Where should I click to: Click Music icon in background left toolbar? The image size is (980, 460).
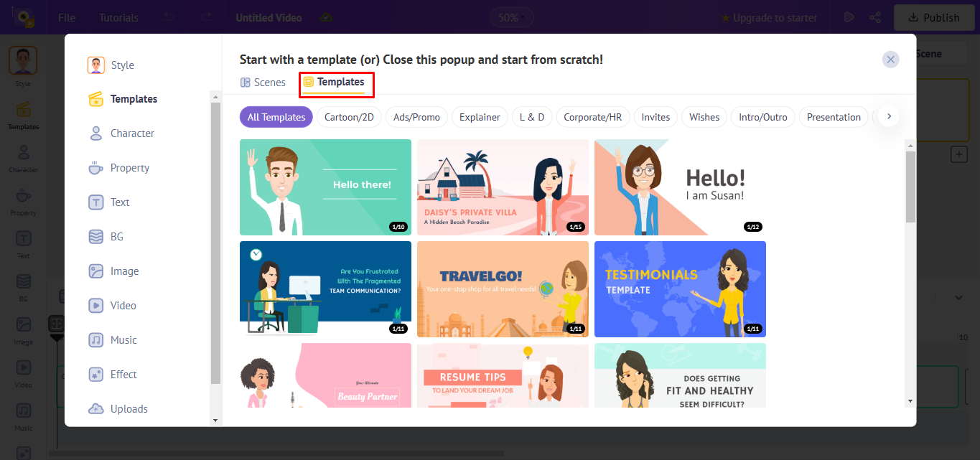tap(23, 411)
